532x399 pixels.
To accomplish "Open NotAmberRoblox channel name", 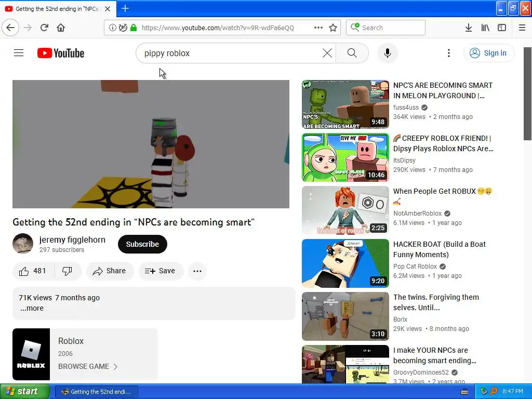I will pos(417,213).
